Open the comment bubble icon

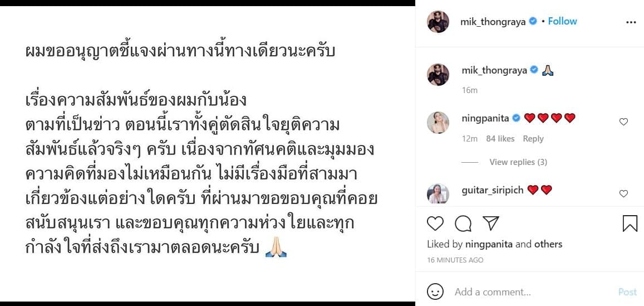click(x=463, y=224)
